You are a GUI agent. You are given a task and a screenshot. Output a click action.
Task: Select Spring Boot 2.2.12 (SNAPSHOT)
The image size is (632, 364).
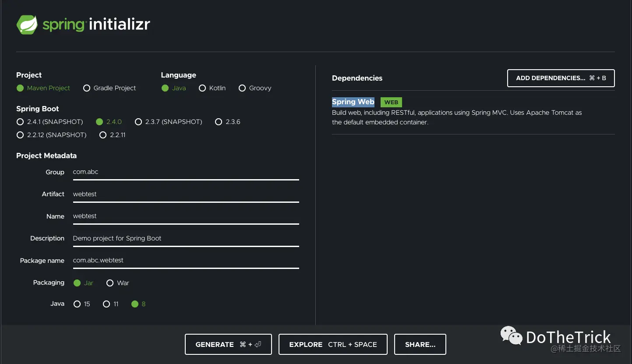(x=20, y=135)
